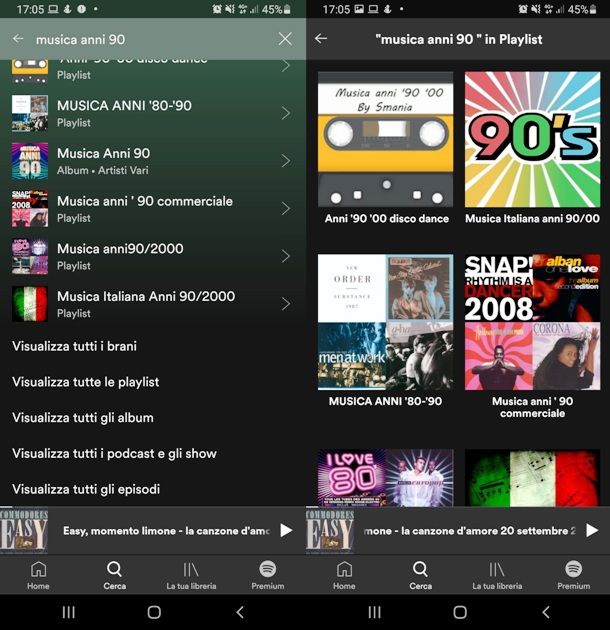This screenshot has height=630, width=610.
Task: Tap 'MUSICA ANNI '80-'90' grid label
Action: [x=385, y=401]
